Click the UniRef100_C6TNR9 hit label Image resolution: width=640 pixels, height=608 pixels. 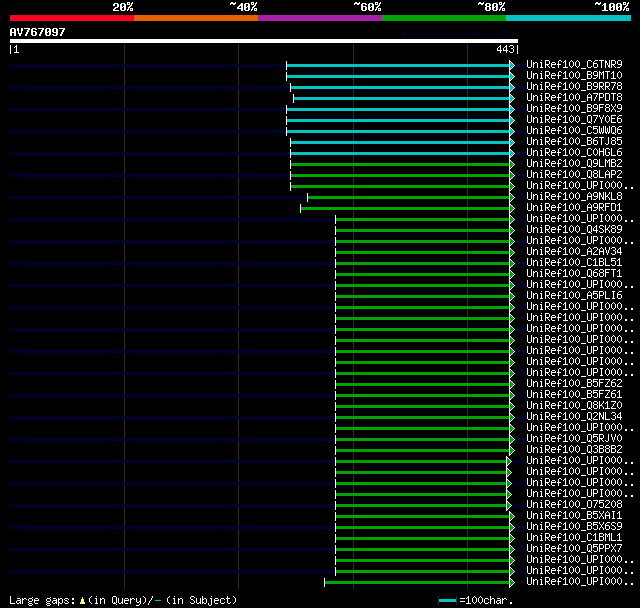574,64
